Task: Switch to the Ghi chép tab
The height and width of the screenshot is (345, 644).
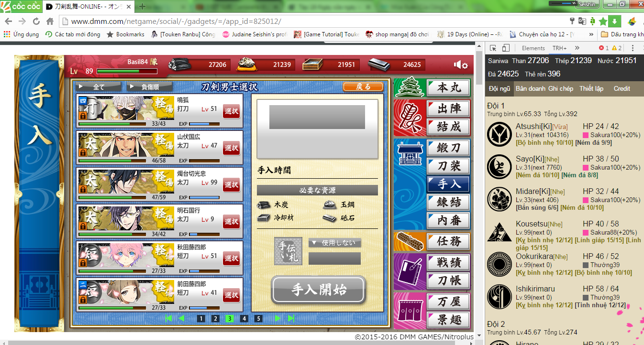Action: [x=561, y=88]
